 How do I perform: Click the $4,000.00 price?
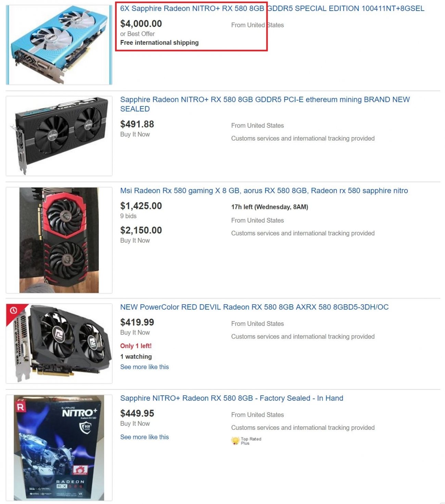(141, 24)
